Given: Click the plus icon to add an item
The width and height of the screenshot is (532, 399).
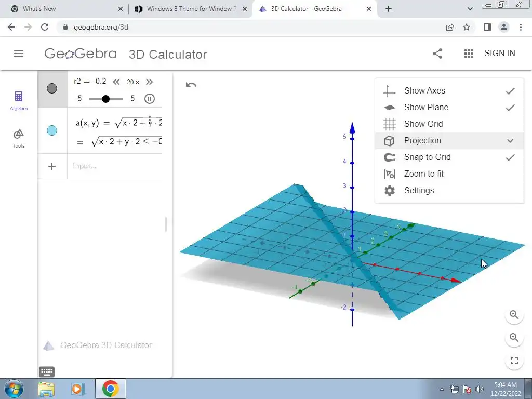Looking at the screenshot, I should (x=52, y=166).
